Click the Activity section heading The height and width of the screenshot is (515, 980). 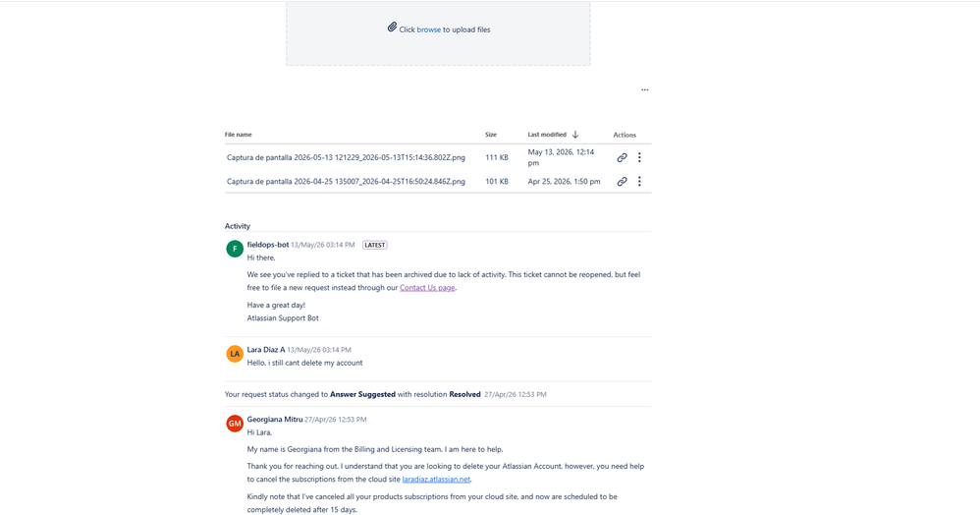pos(238,226)
